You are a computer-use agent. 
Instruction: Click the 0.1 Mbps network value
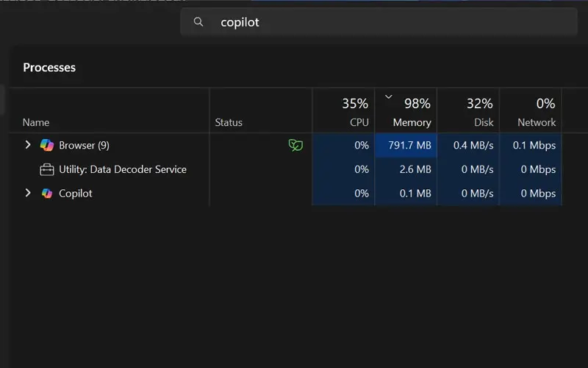[534, 145]
